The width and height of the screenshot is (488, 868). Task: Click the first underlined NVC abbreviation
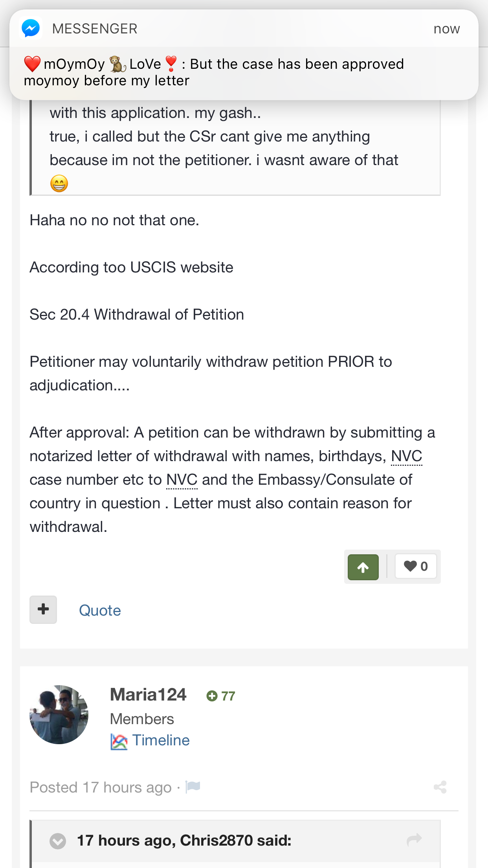tap(407, 456)
